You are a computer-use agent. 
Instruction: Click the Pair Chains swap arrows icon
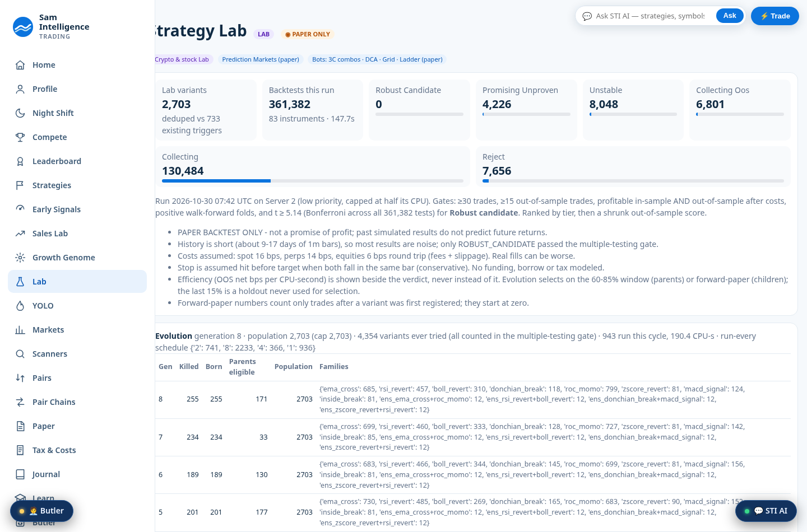pyautogui.click(x=20, y=402)
